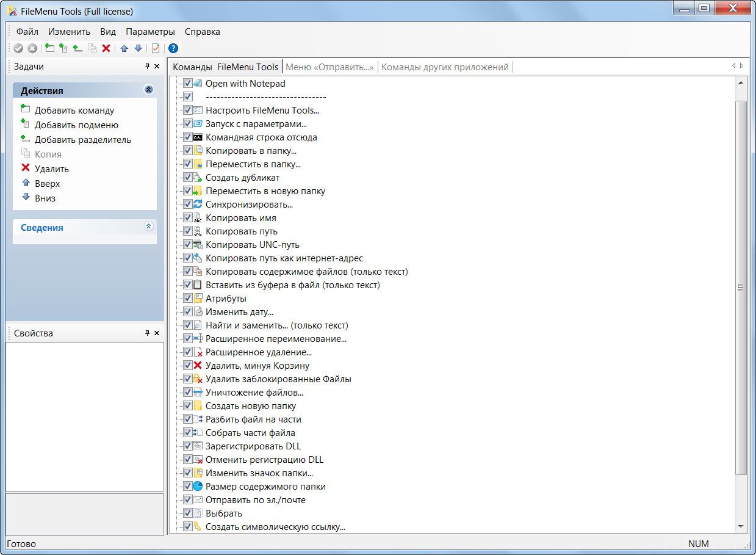This screenshot has width=756, height=555.
Task: Uncheck the separator line checkbox
Action: tap(188, 97)
